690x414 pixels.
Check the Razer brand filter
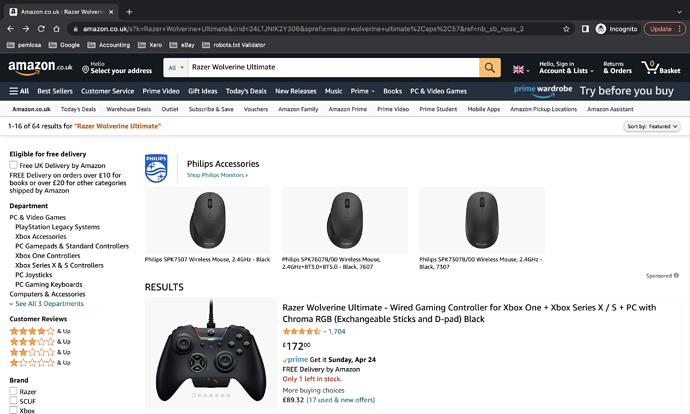[14, 392]
